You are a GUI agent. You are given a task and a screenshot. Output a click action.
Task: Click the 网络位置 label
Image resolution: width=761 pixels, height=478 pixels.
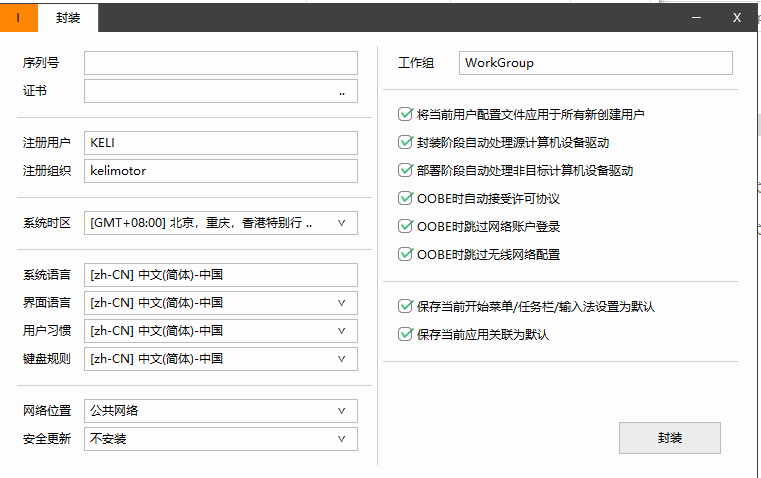pos(47,411)
